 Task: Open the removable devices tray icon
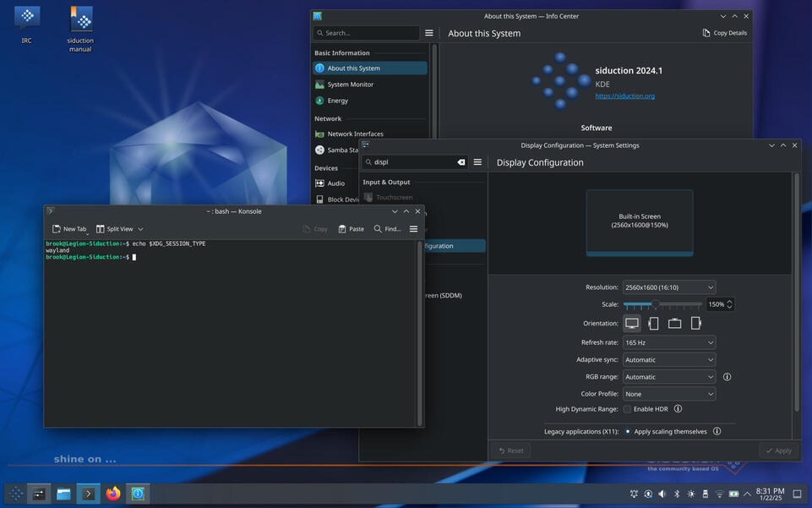click(706, 494)
